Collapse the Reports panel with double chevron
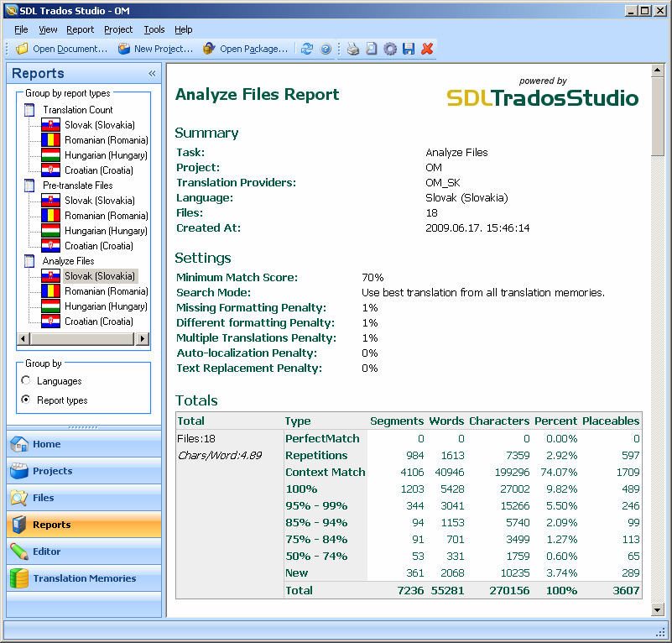Screen dimensions: 672x643 (152, 73)
